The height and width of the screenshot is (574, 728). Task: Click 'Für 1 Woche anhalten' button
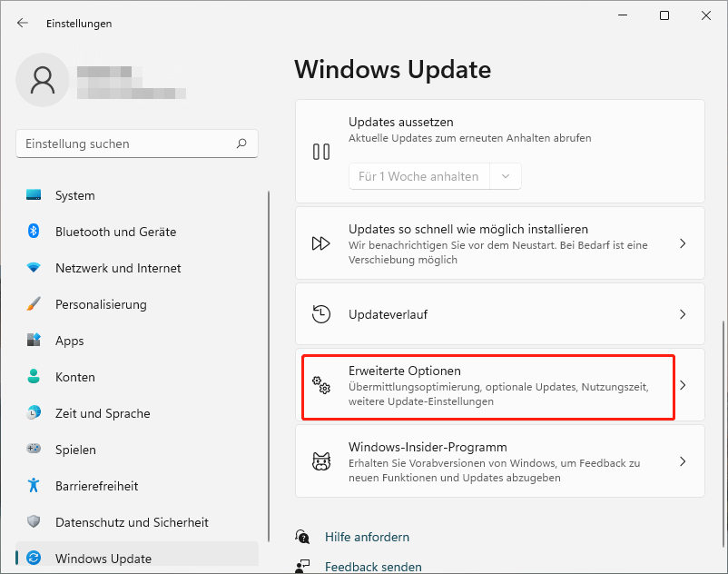tap(418, 176)
